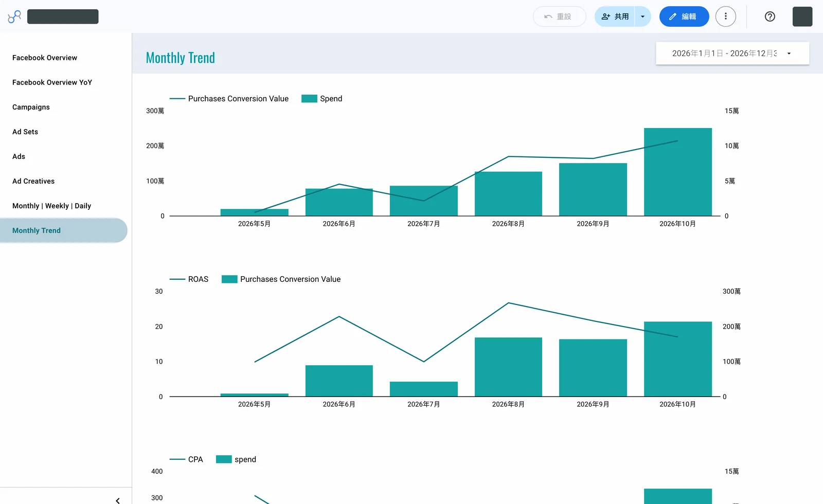Click the lowercase spend legend in CPA chart
This screenshot has width=823, height=504.
pos(236,459)
